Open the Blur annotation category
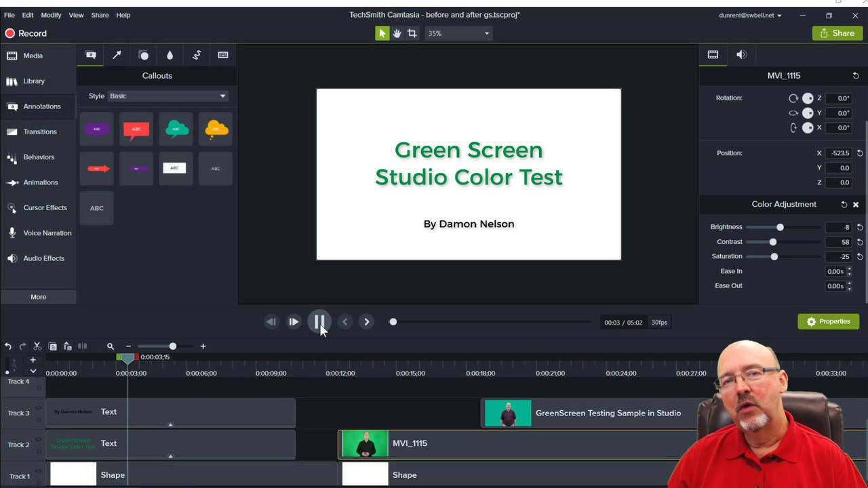Image resolution: width=868 pixels, height=488 pixels. 170,55
